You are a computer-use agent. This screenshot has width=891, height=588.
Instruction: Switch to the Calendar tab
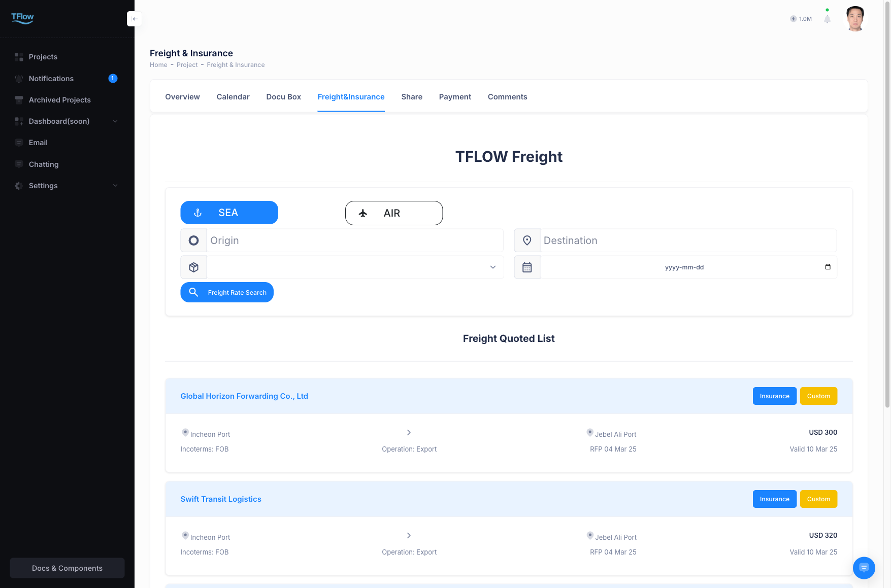coord(233,97)
